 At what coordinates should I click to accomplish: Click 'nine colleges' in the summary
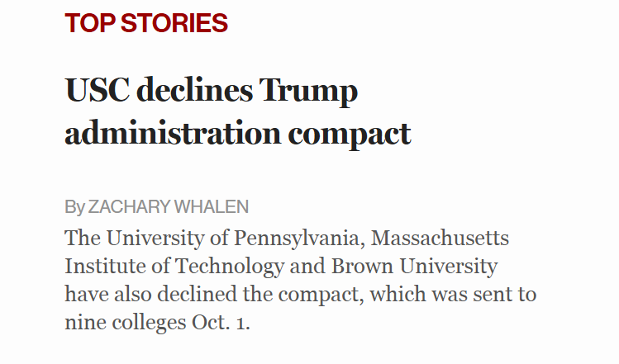coord(125,323)
